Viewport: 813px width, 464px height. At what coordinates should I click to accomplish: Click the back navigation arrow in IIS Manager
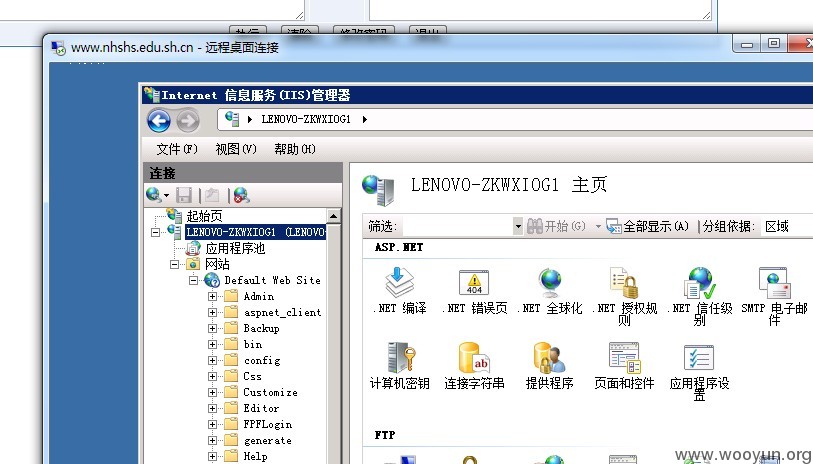click(x=159, y=121)
